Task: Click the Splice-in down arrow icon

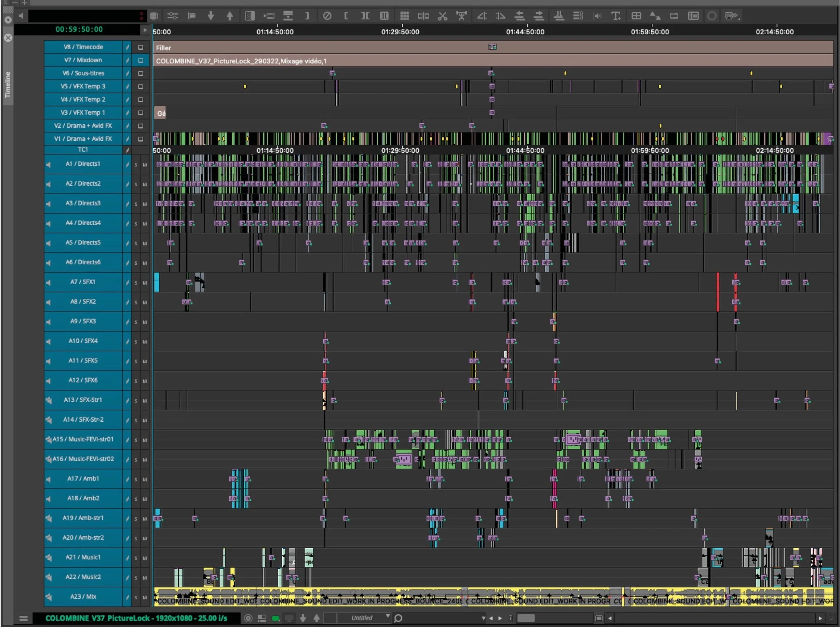Action: pos(211,16)
